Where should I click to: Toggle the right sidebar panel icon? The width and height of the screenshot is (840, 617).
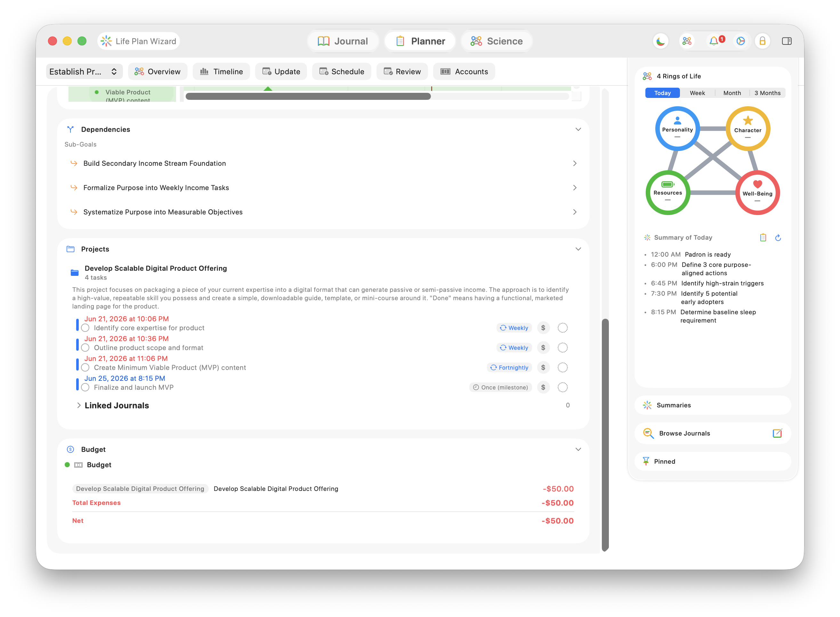pyautogui.click(x=787, y=41)
